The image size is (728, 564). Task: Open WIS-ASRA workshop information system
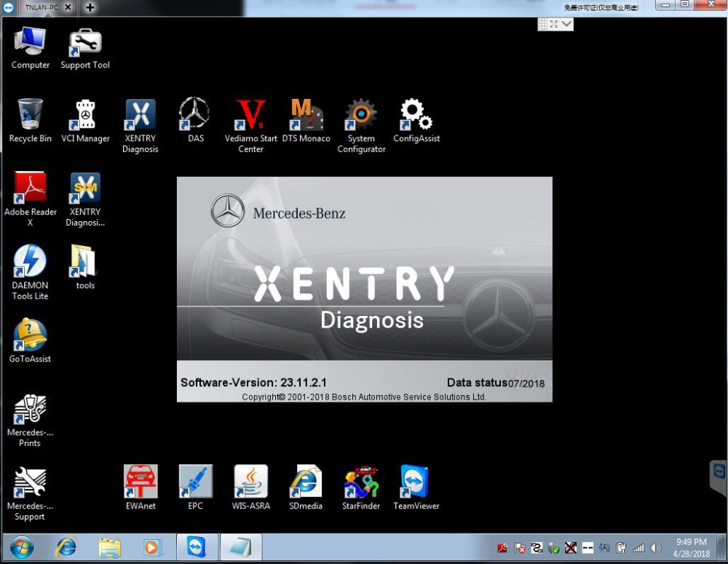pyautogui.click(x=250, y=482)
